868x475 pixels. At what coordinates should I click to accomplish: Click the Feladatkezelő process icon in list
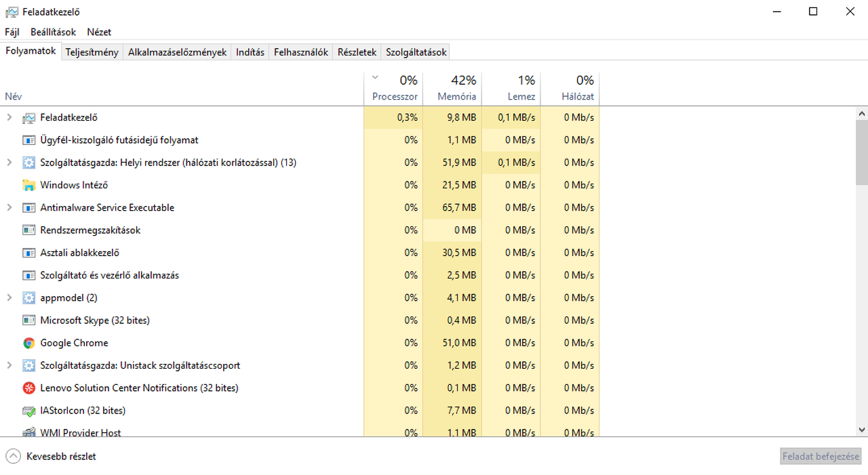click(28, 118)
